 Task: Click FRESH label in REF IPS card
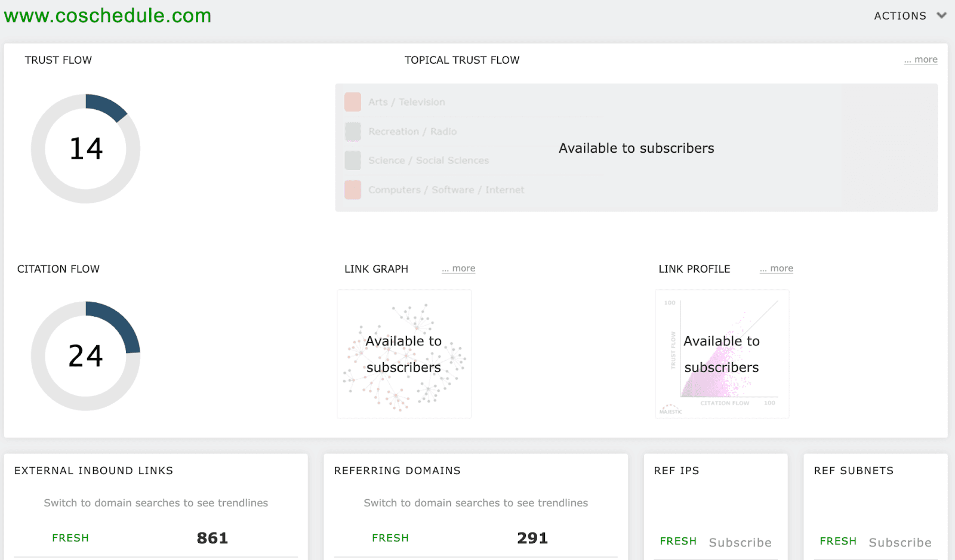(x=678, y=541)
